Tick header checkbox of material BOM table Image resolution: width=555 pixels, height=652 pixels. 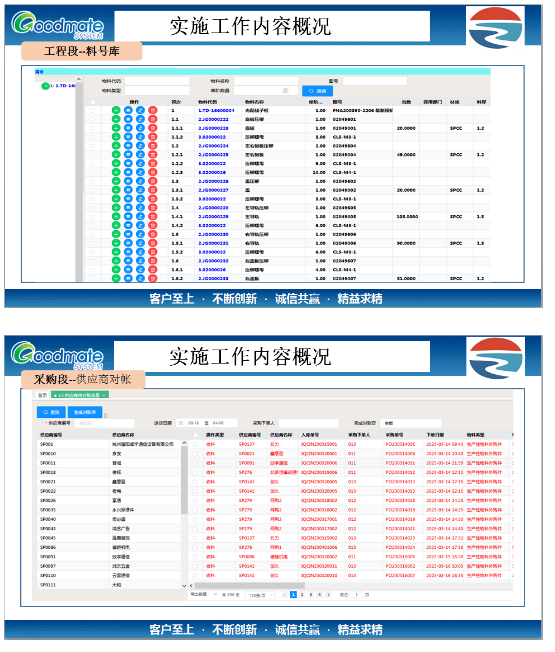pos(93,102)
